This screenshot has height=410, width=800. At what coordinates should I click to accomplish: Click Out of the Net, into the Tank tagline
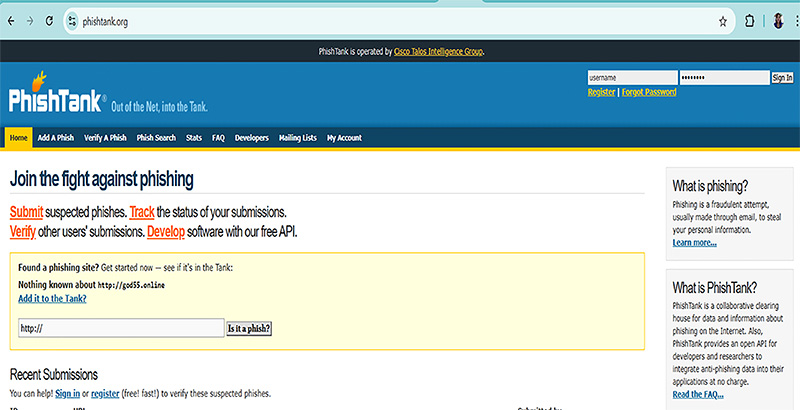coord(159,108)
